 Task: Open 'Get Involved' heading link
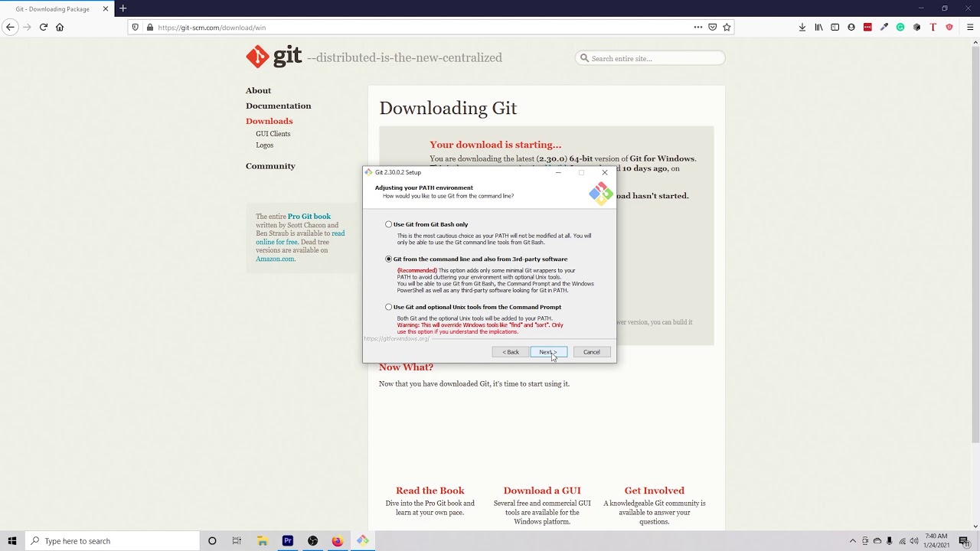pos(654,491)
